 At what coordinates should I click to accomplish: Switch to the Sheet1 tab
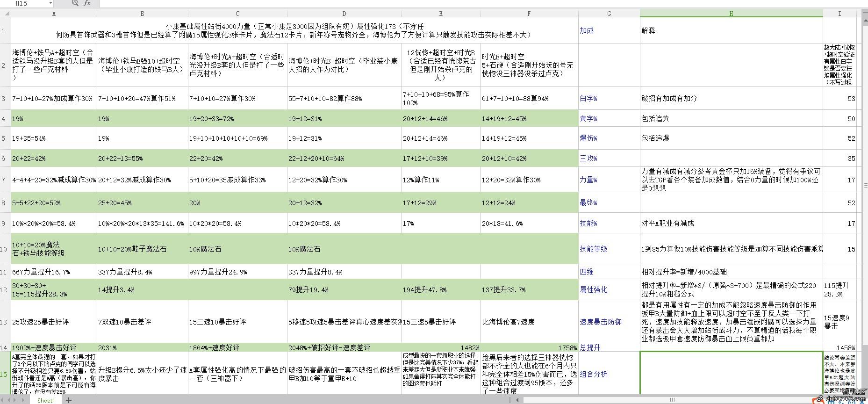[x=46, y=400]
